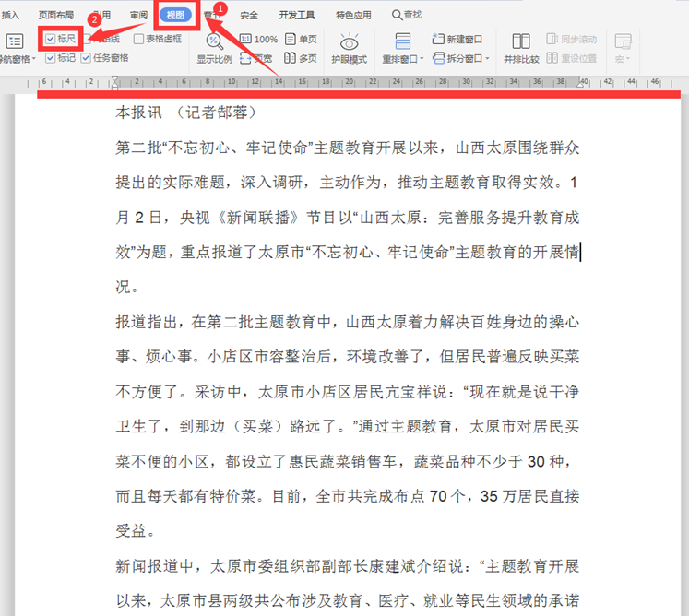Click the first-line indent marker on ruler
The image size is (689, 616).
pyautogui.click(x=114, y=79)
